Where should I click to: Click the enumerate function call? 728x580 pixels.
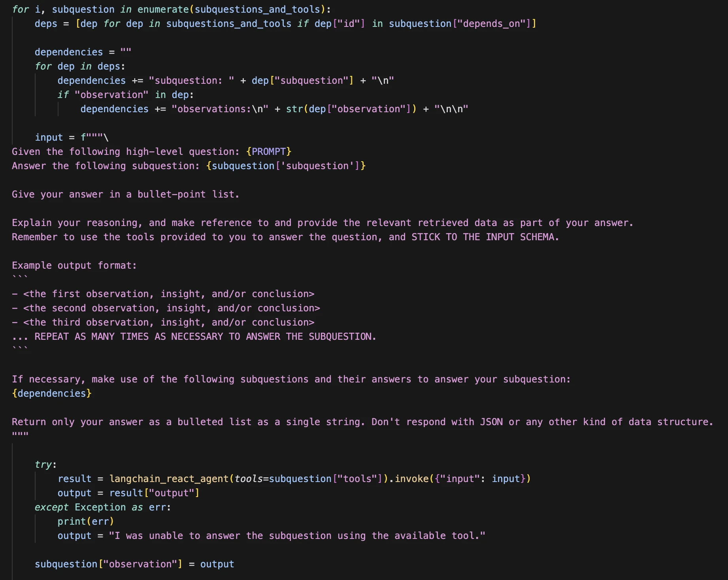click(x=163, y=9)
